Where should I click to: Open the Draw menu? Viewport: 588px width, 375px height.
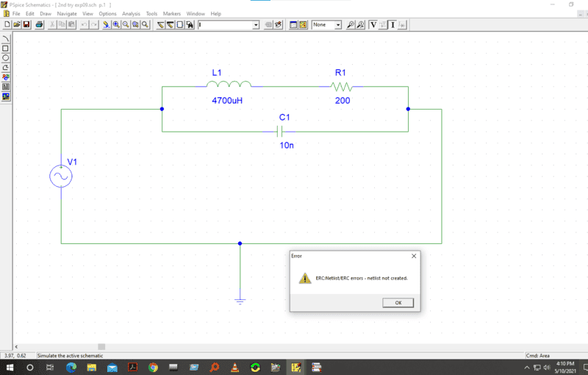pos(46,13)
